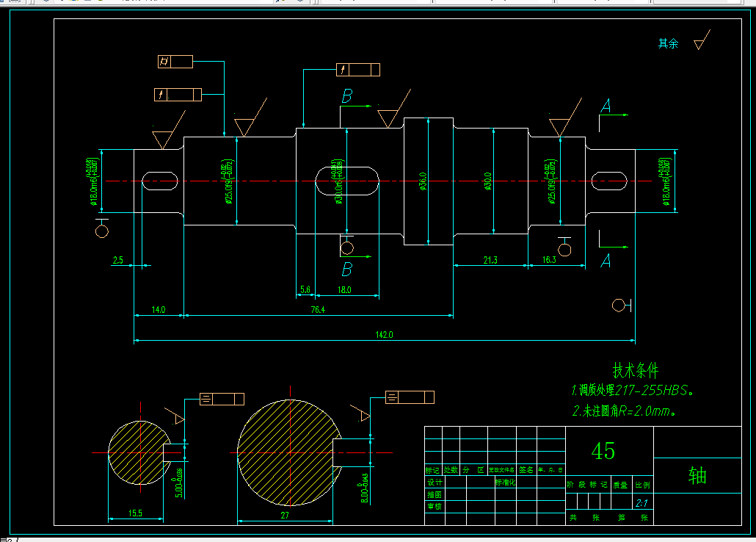Select the upper A section label

[606, 106]
